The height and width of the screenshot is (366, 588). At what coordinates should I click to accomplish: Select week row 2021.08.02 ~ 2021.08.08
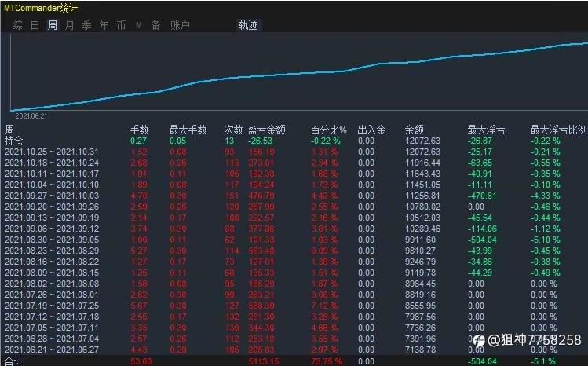point(294,284)
